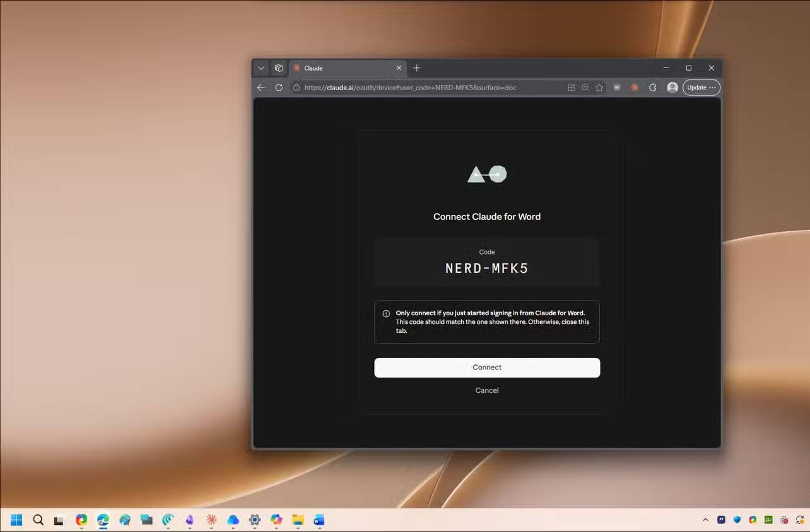Open the apps grid icon in address bar
The image size is (810, 532).
[x=572, y=88]
